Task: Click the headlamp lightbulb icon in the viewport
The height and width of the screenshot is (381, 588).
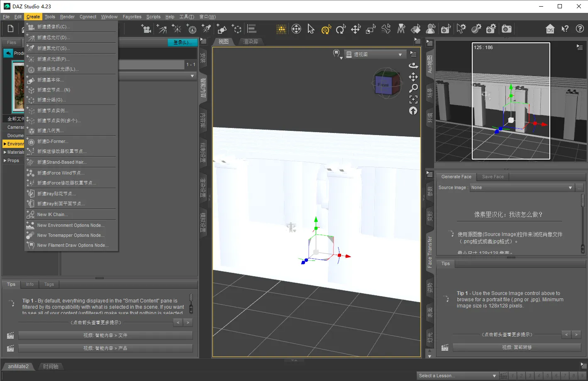Action: point(337,54)
